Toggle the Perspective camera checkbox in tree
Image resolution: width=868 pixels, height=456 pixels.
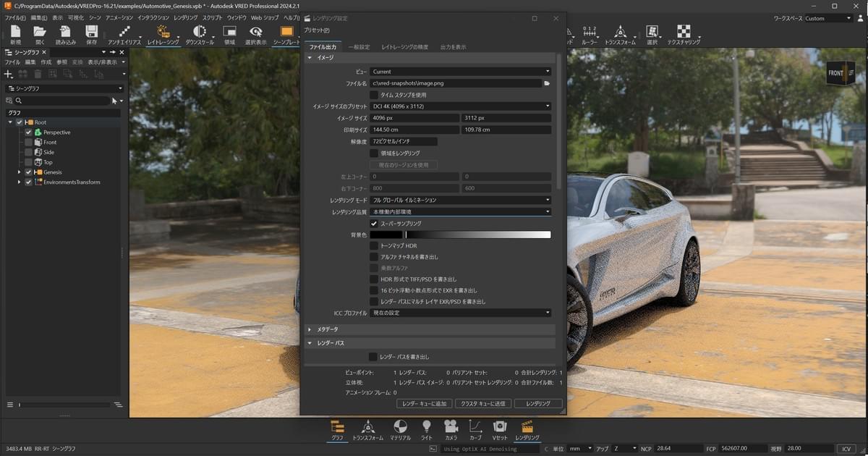tap(29, 132)
